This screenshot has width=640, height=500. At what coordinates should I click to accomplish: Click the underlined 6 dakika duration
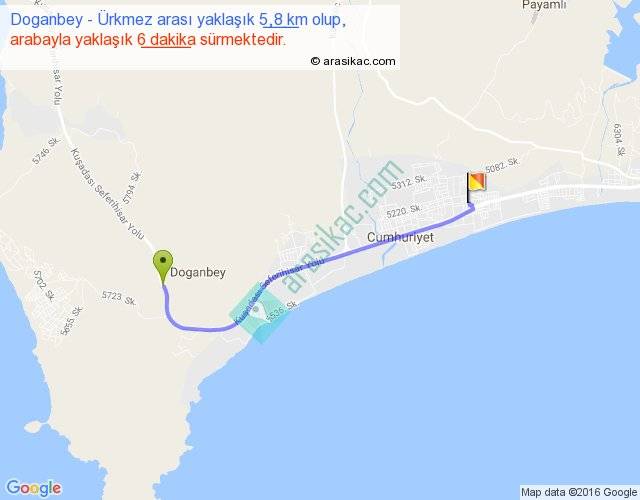click(167, 40)
